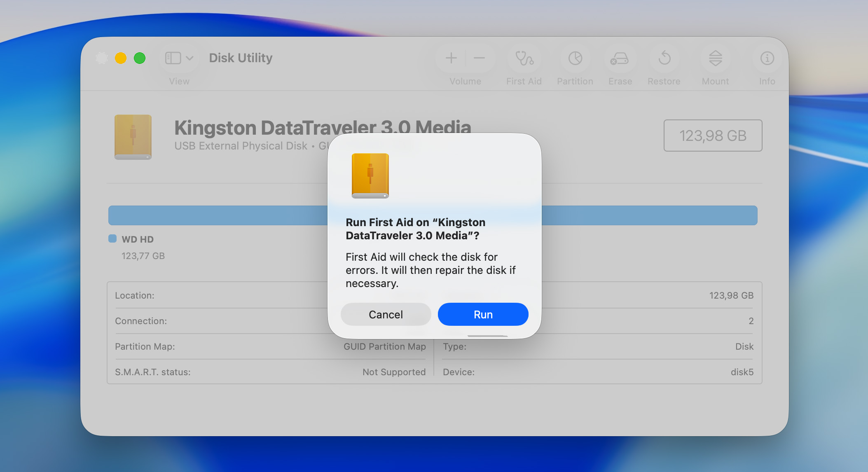The width and height of the screenshot is (868, 472).
Task: Click the "S.M.A.R.T. status:" label
Action: point(153,372)
